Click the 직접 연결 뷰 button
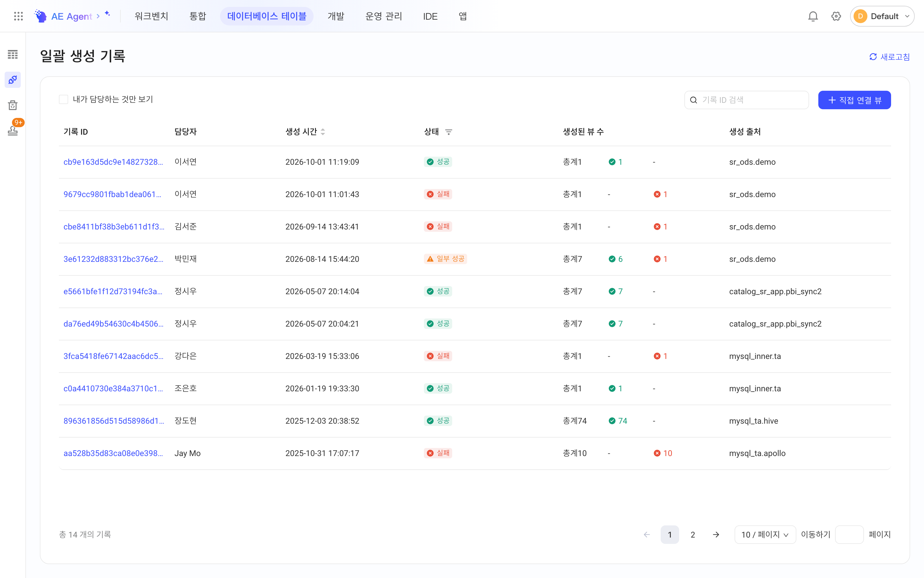Viewport: 924px width, 578px height. (854, 100)
